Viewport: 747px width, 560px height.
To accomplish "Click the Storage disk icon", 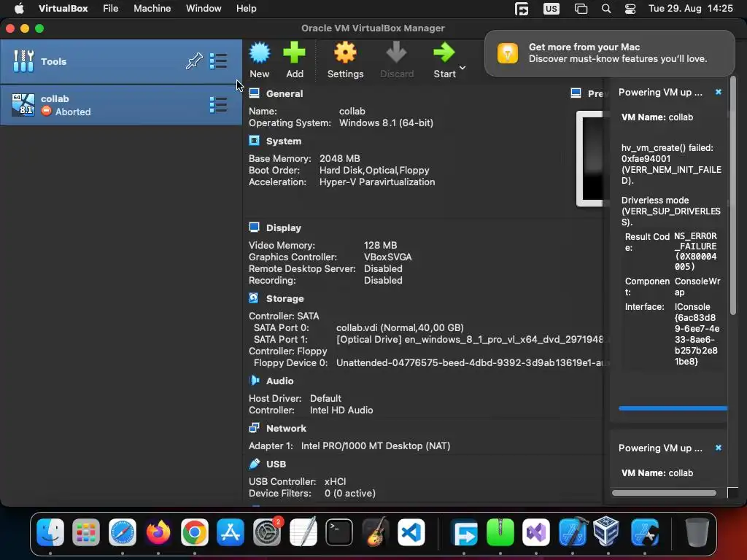I will [254, 297].
